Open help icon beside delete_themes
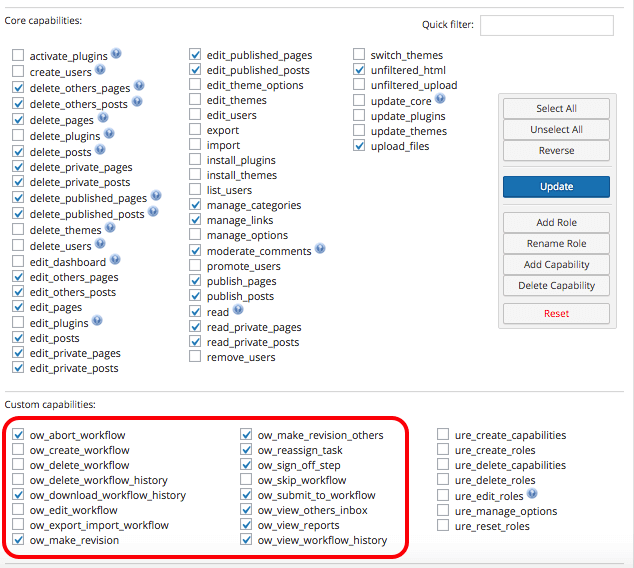The height and width of the screenshot is (568, 634). click(x=110, y=228)
